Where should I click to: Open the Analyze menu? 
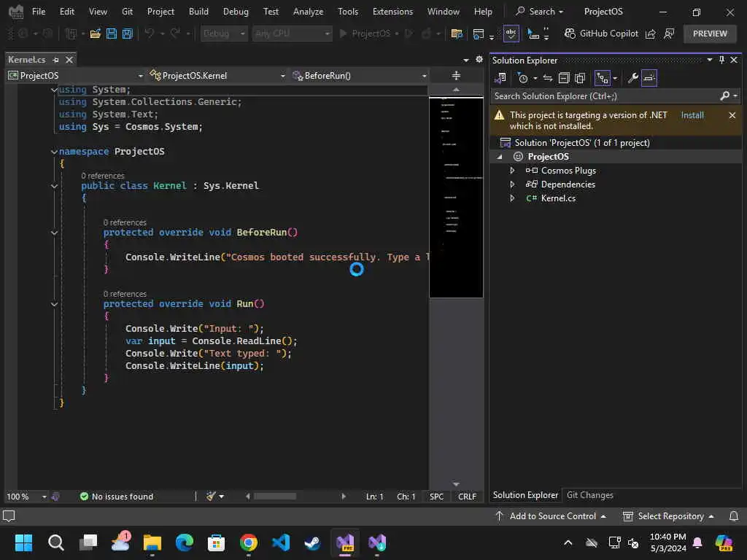(309, 12)
